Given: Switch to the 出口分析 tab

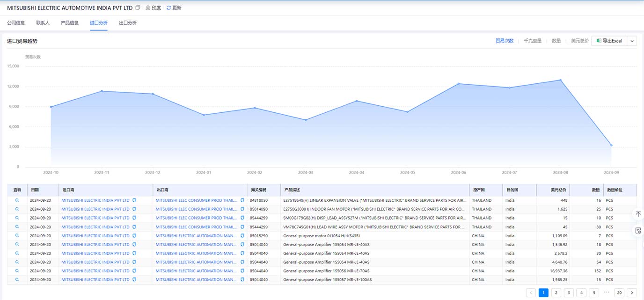Looking at the screenshot, I should pos(128,22).
